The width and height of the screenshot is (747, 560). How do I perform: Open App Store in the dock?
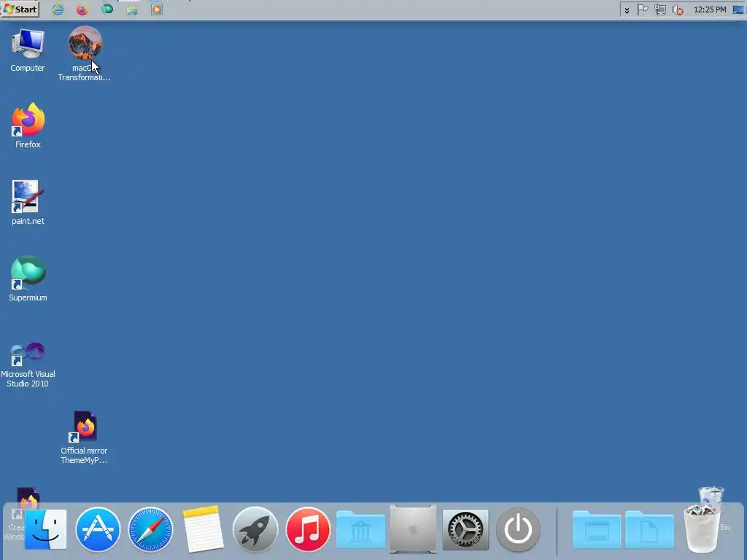(x=98, y=529)
